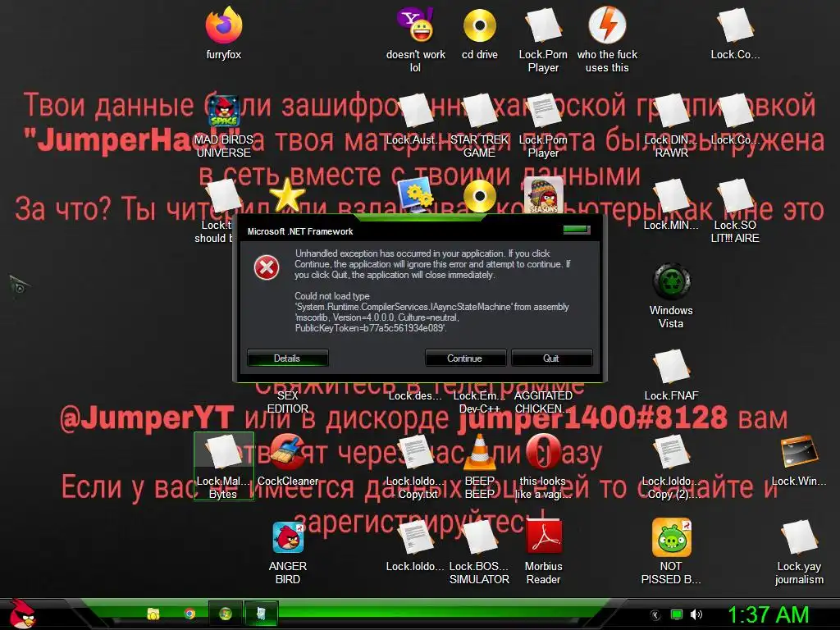This screenshot has height=630, width=840.
Task: Select the Lock.MIN... file icon
Action: tap(671, 197)
